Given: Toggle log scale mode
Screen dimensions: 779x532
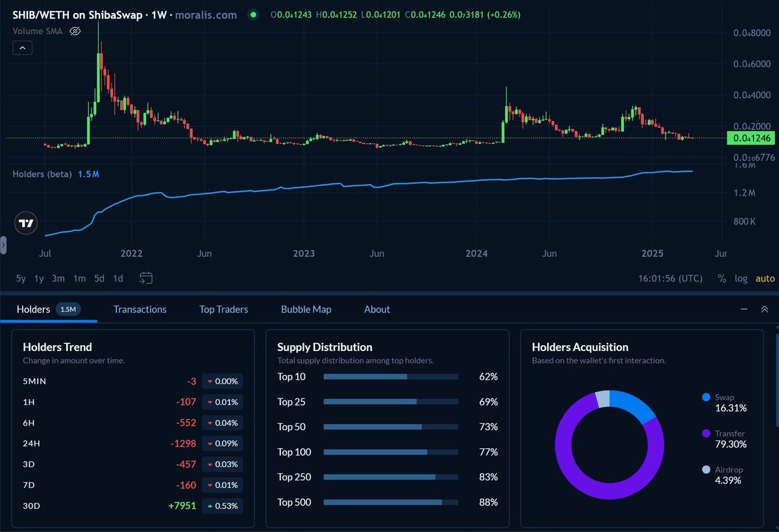Looking at the screenshot, I should (x=741, y=278).
